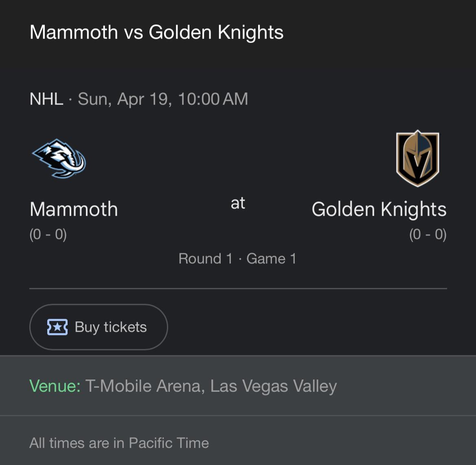Click the "at" text between the teams
The width and height of the screenshot is (476, 465).
click(x=238, y=203)
